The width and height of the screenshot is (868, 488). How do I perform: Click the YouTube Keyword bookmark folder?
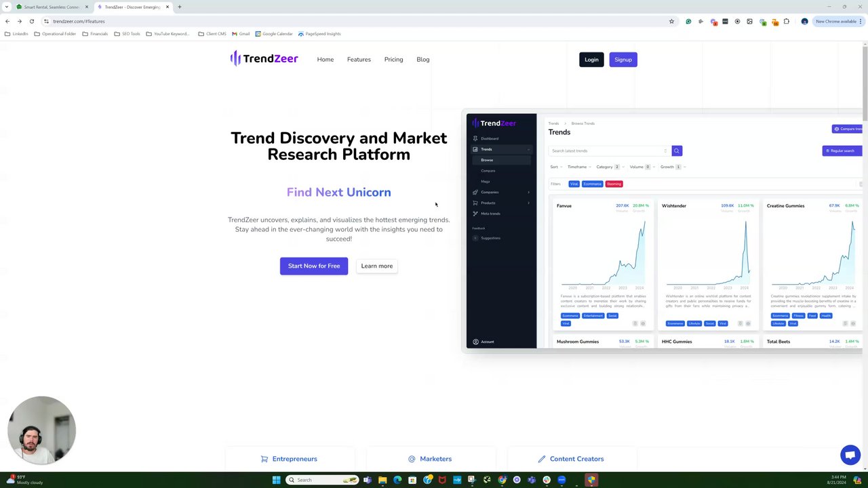pos(167,34)
